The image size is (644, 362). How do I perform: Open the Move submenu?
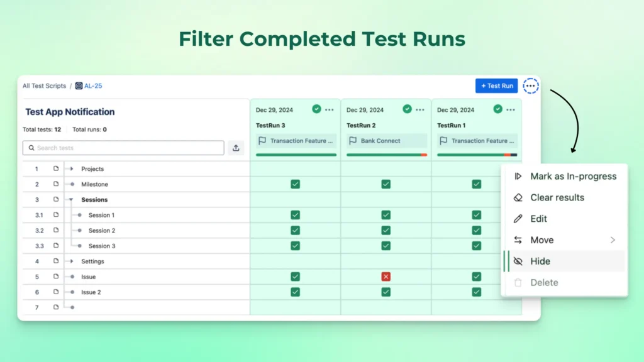[565, 240]
